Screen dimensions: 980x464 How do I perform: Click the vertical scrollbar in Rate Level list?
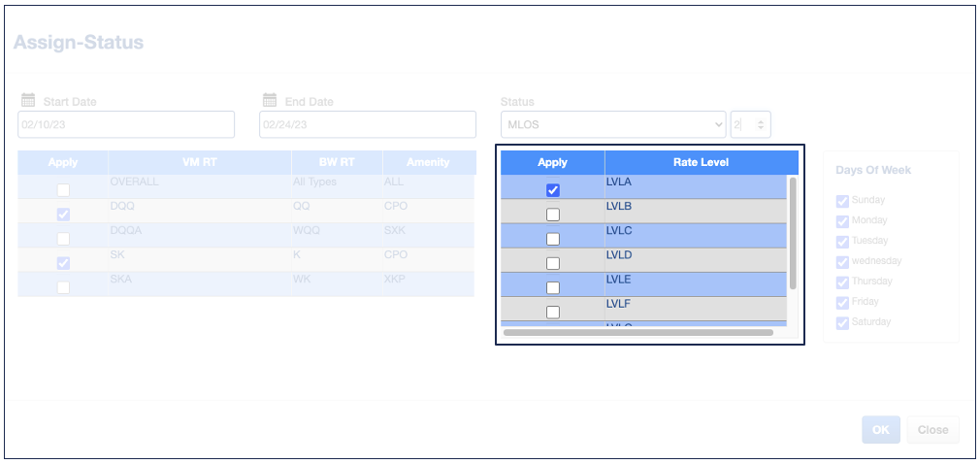(793, 233)
